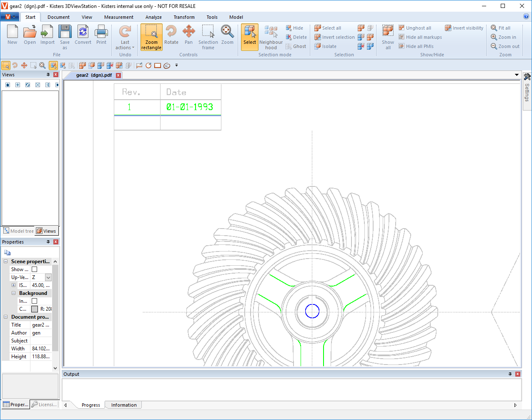Click the Import file icon
532x420 pixels.
48,35
